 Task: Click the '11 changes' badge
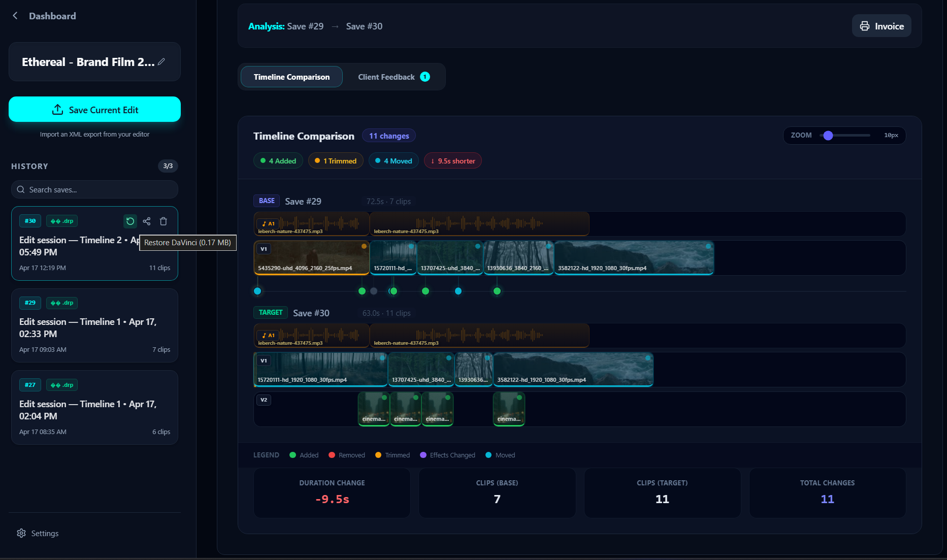389,136
